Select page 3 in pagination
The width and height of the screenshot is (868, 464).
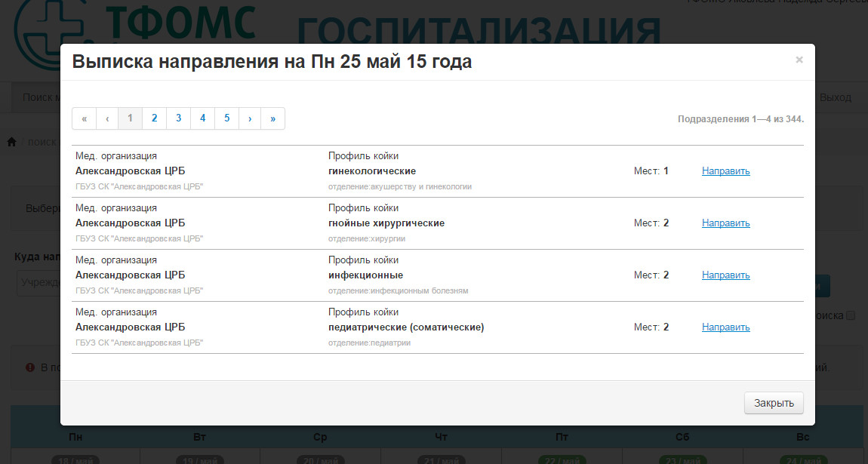[x=178, y=118]
